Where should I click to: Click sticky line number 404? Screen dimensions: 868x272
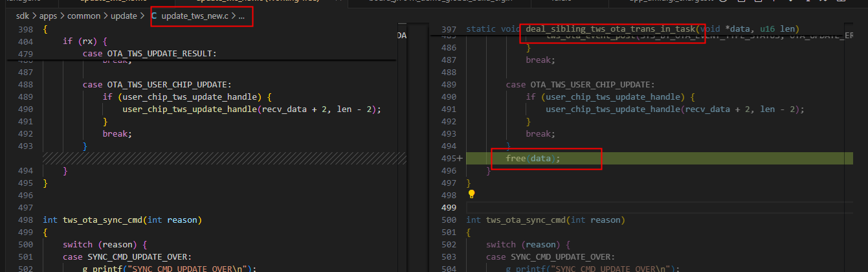pyautogui.click(x=26, y=41)
